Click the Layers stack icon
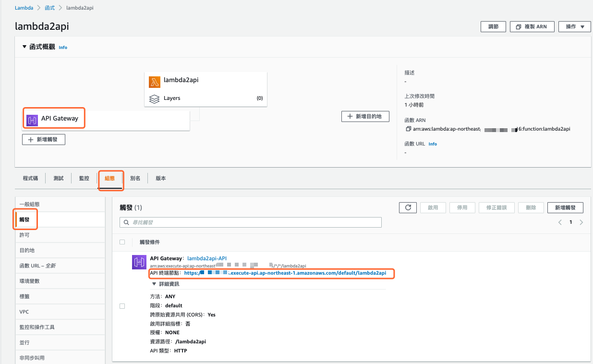The image size is (593, 364). click(154, 98)
